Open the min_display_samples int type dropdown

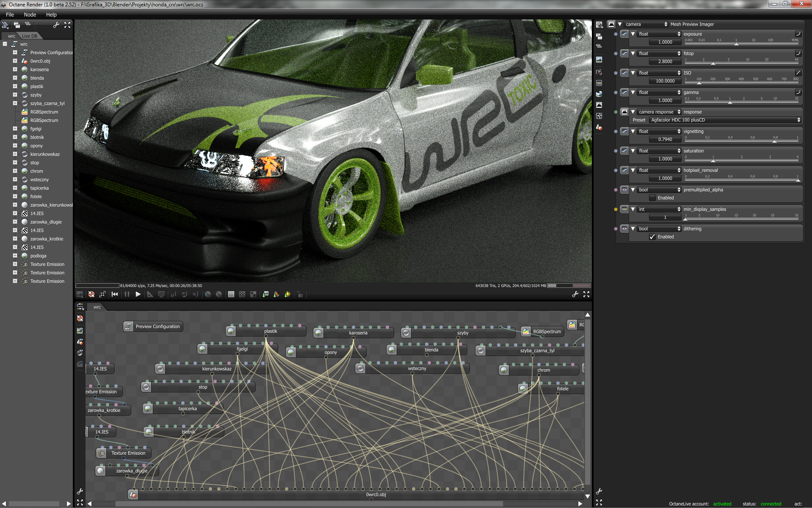click(659, 209)
